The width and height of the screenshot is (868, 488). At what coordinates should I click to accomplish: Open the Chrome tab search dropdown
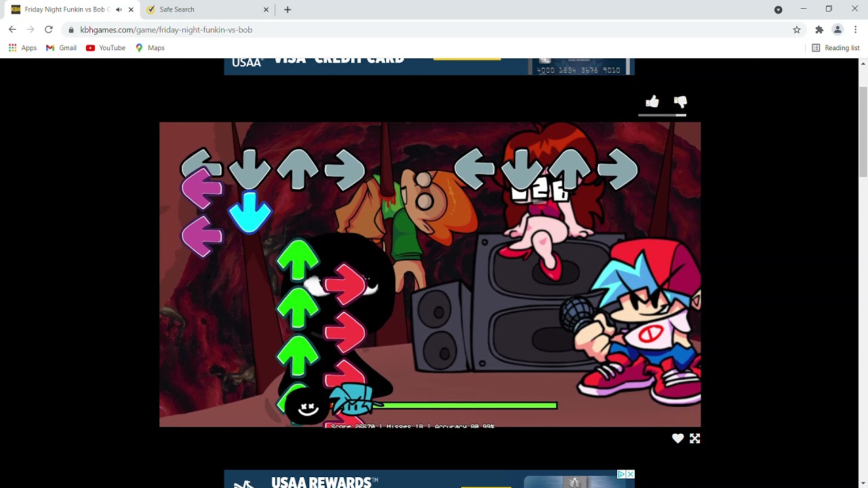coord(778,9)
